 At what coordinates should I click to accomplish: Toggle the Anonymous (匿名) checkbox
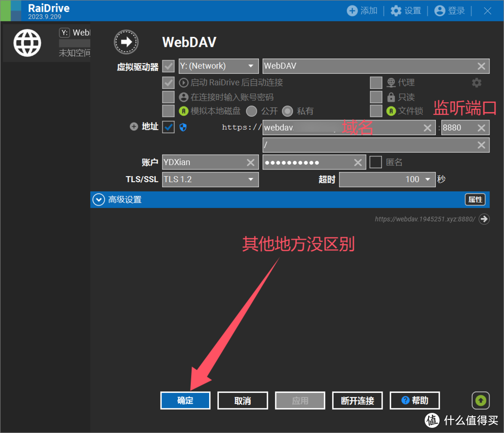pyautogui.click(x=375, y=162)
